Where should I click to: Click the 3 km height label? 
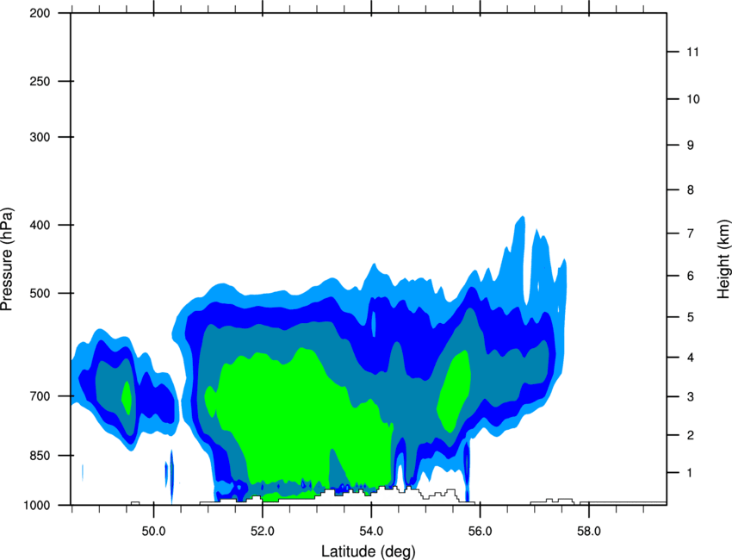tap(691, 396)
